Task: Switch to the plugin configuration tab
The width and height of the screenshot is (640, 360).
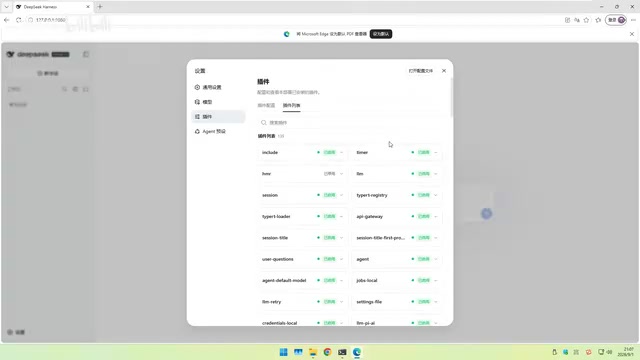Action: [266, 105]
